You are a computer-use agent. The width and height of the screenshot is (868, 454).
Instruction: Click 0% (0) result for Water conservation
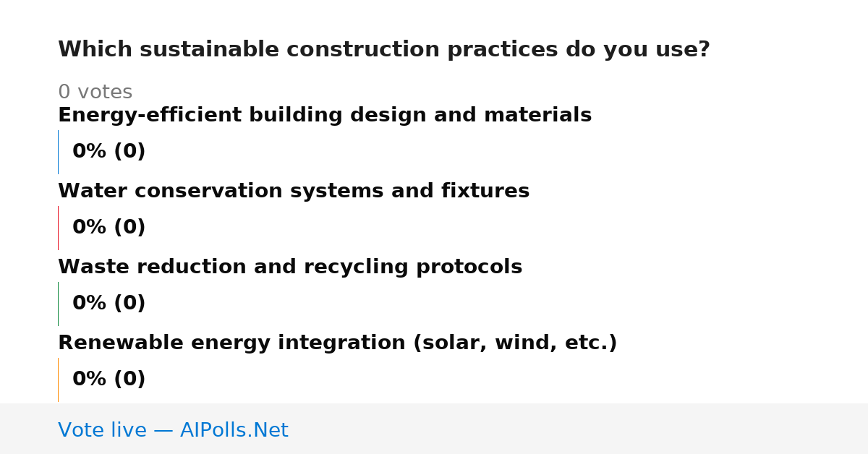[x=109, y=228]
